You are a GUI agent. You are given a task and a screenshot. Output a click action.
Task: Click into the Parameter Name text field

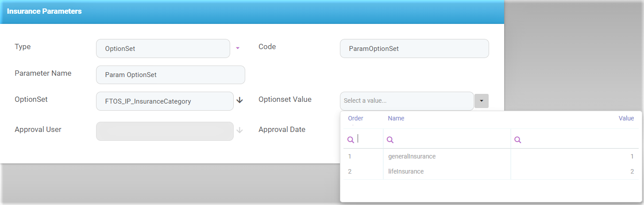(x=170, y=75)
